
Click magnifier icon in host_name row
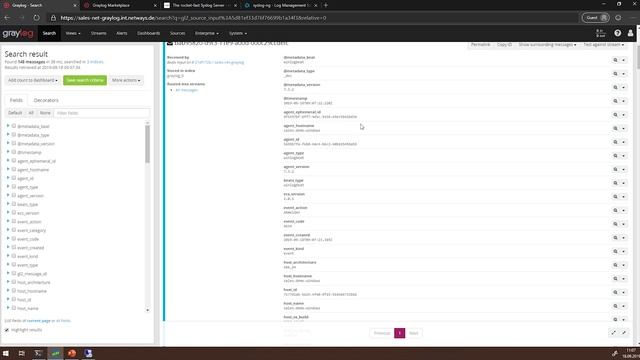pyautogui.click(x=615, y=306)
